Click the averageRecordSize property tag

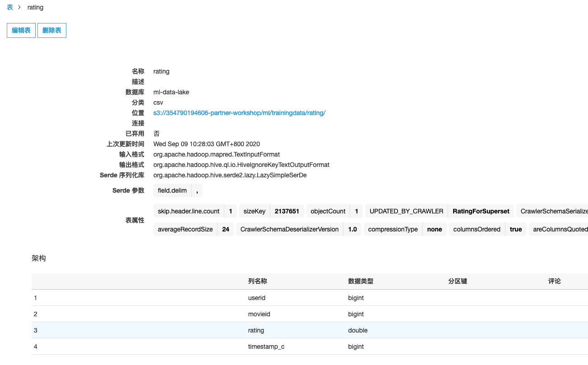click(x=193, y=229)
